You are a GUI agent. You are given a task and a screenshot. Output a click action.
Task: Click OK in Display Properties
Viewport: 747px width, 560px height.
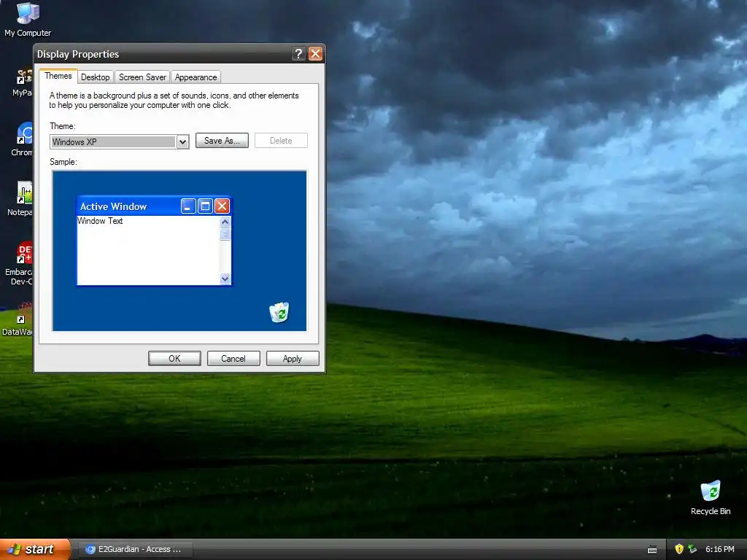click(174, 359)
